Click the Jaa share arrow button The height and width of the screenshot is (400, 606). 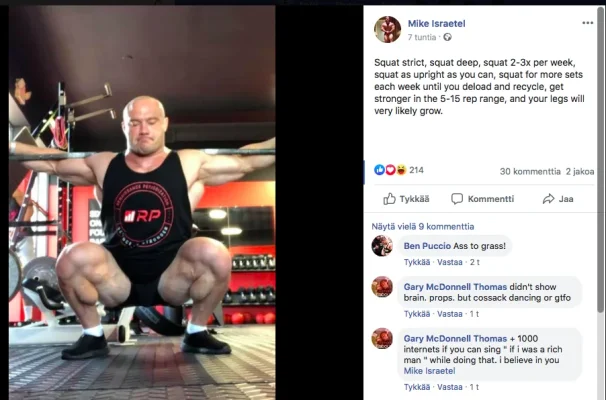[x=558, y=199]
